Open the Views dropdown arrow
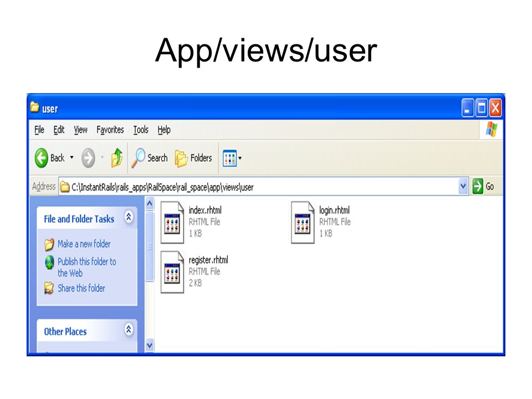This screenshot has width=532, height=399. pyautogui.click(x=240, y=158)
